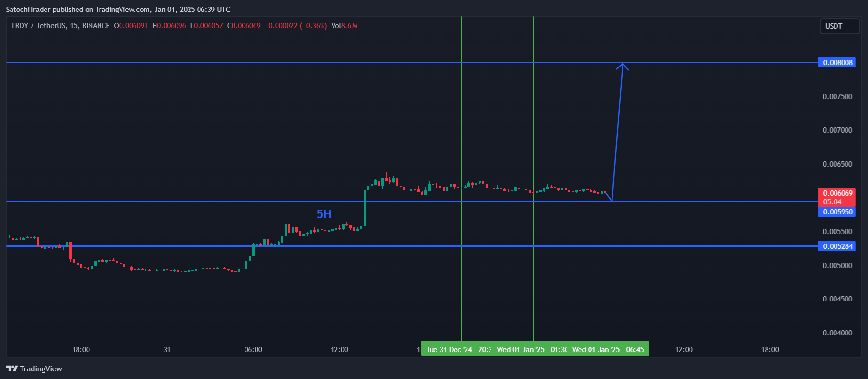Click the TradingView logo at bottom left
Screen dimensions: 868x379
(34, 368)
